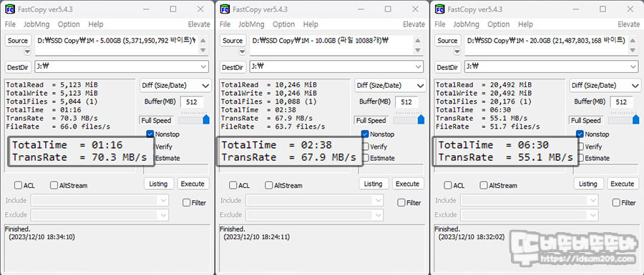This screenshot has width=644, height=275.
Task: Click the 10.0GB source path field
Action: coord(332,45)
